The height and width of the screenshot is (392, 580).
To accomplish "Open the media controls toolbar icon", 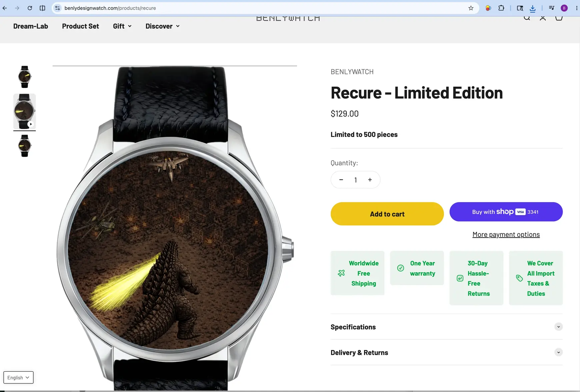I will coord(551,8).
